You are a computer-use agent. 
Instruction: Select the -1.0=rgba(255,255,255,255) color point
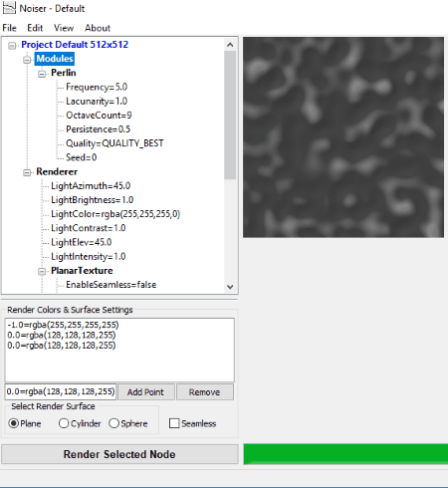[63, 325]
